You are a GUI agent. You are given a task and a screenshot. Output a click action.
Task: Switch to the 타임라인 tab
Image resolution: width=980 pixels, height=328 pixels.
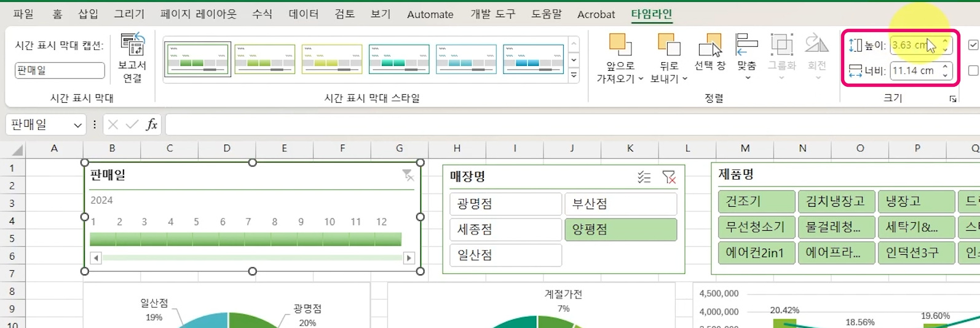tap(652, 14)
